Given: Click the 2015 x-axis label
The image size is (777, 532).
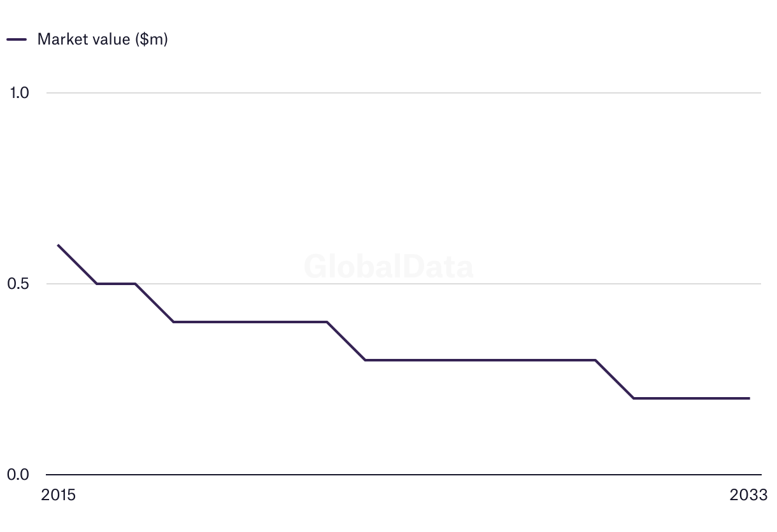Looking at the screenshot, I should (58, 495).
